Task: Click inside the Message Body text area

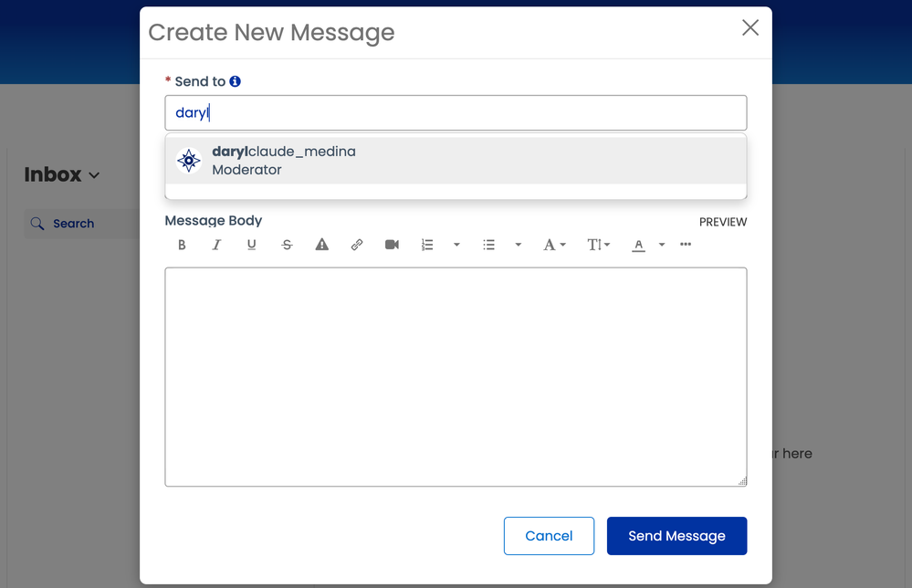Action: [x=456, y=376]
